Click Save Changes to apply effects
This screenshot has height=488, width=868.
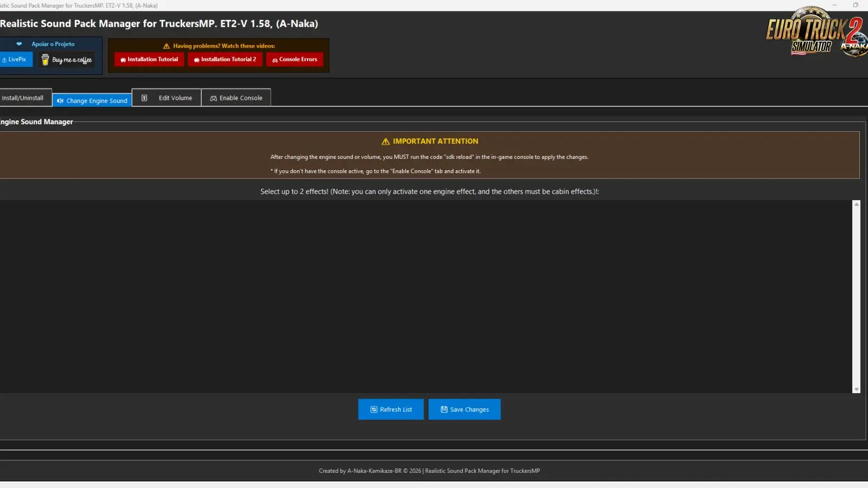tap(464, 409)
